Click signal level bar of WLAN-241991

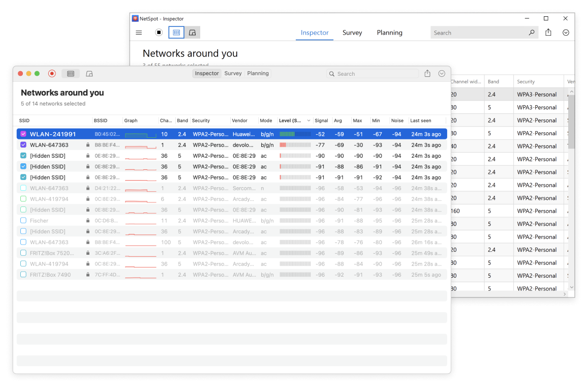295,134
